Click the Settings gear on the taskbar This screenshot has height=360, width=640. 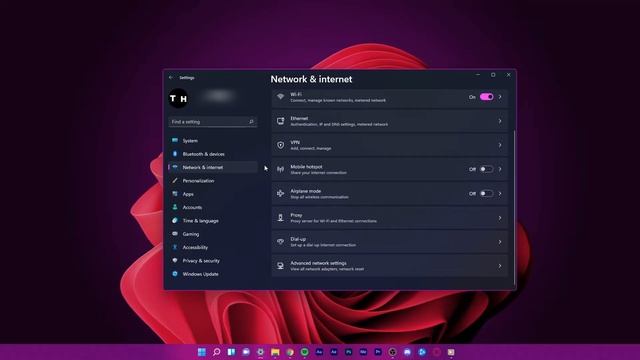(260, 352)
